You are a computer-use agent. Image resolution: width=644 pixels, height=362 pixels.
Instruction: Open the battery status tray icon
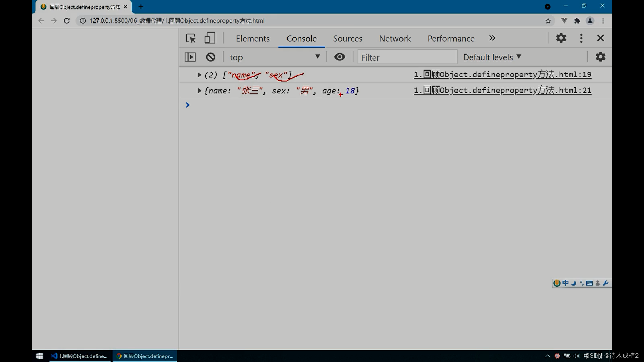567,356
